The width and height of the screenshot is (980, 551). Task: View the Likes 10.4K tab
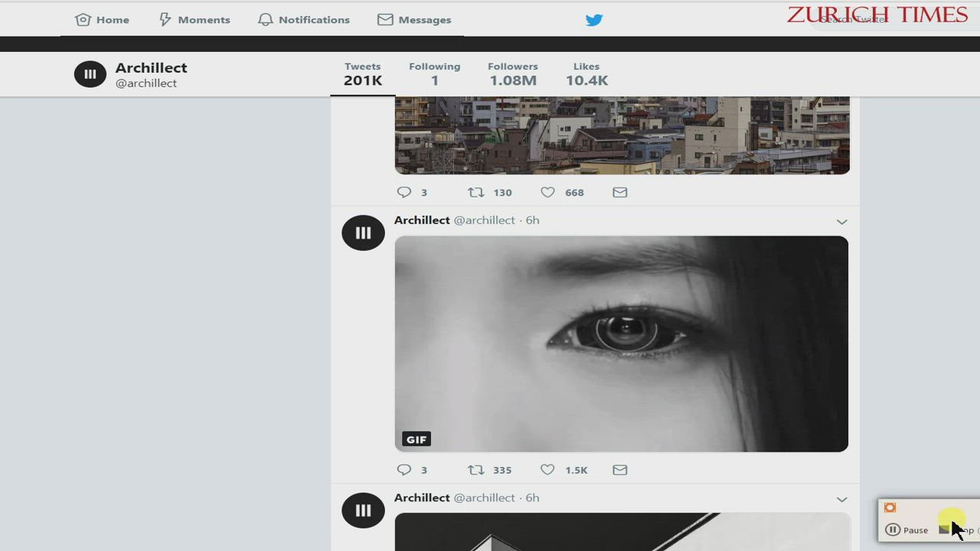tap(586, 74)
